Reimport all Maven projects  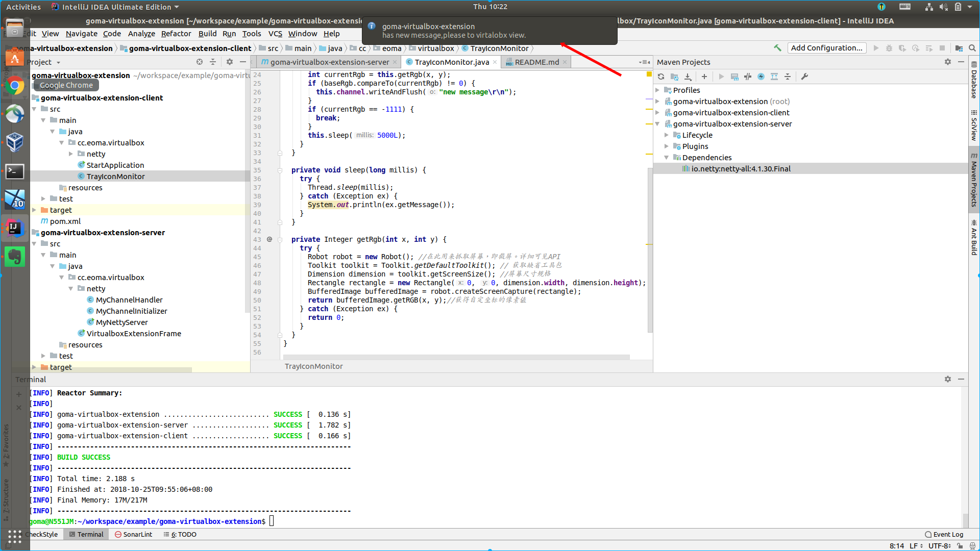pyautogui.click(x=661, y=77)
